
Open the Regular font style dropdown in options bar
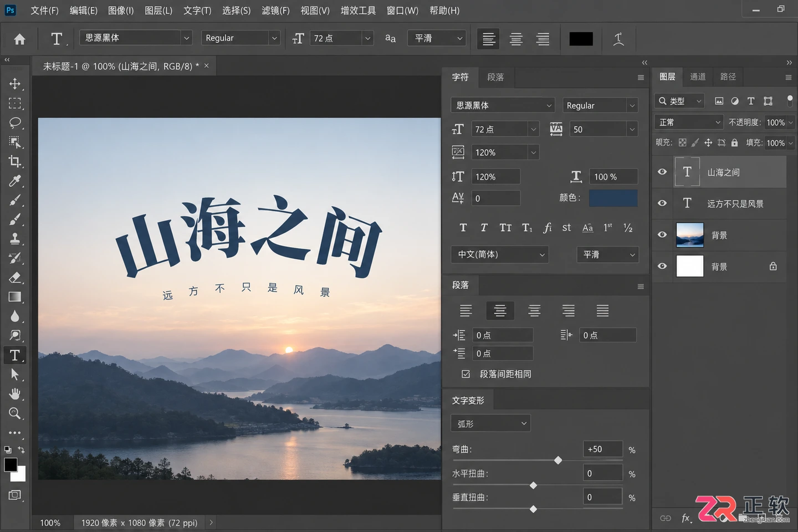[274, 38]
